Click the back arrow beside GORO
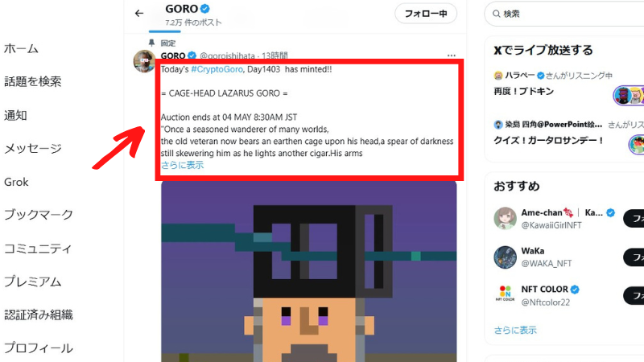 click(139, 14)
